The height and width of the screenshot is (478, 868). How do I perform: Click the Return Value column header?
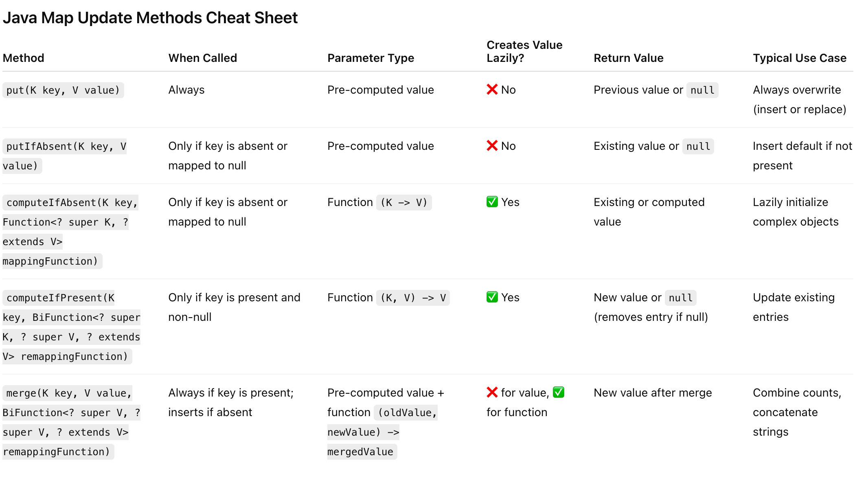coord(628,58)
